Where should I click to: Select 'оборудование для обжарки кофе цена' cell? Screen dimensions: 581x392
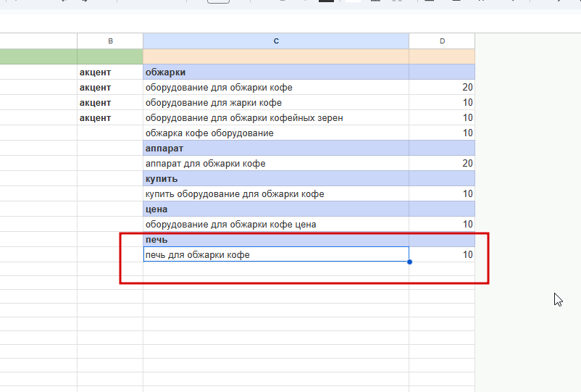(x=276, y=224)
